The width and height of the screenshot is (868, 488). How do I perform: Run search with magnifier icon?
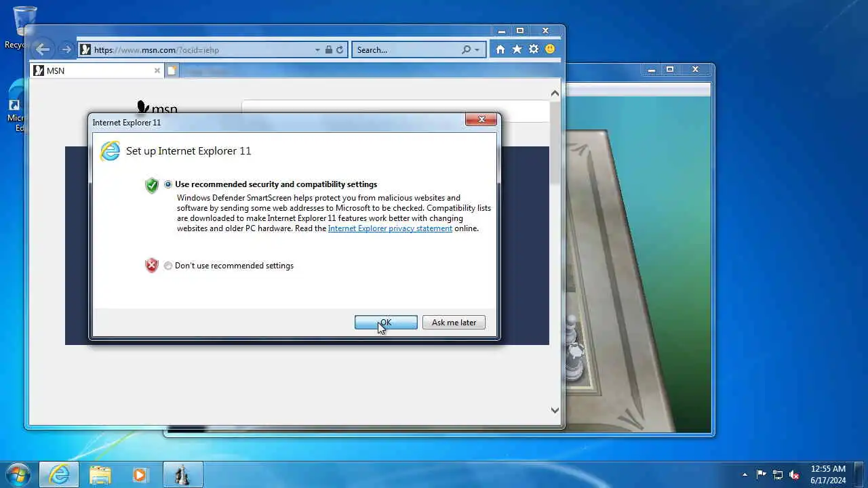pyautogui.click(x=466, y=49)
